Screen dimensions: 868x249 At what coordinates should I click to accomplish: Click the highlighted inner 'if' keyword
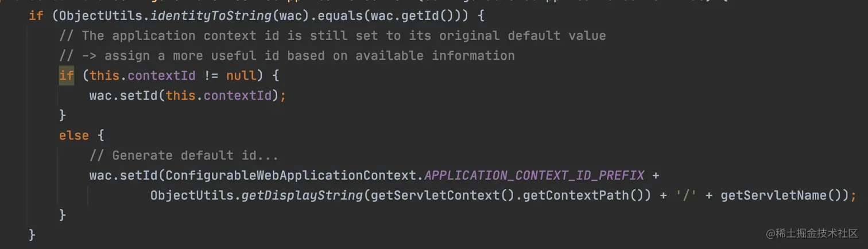pyautogui.click(x=67, y=75)
